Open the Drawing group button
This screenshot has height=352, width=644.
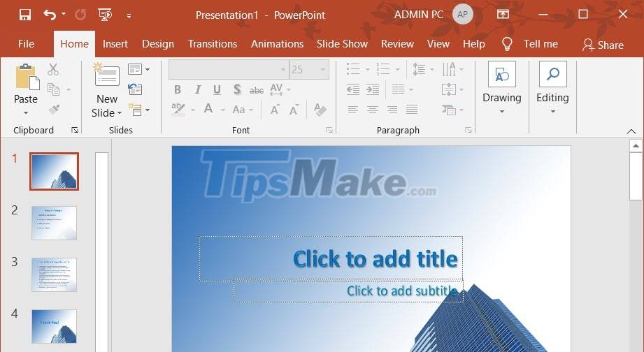coord(502,88)
